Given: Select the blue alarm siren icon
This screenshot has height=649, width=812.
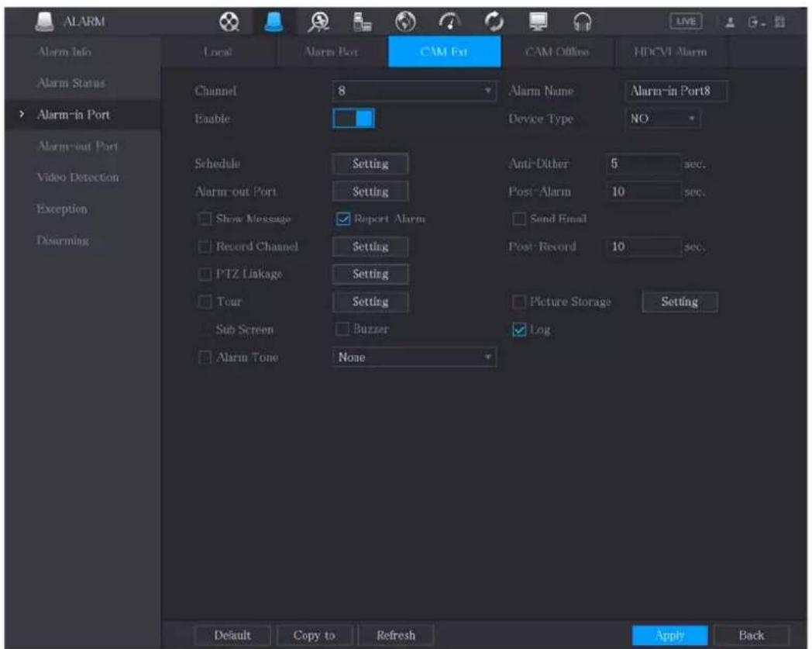Looking at the screenshot, I should click(x=274, y=22).
